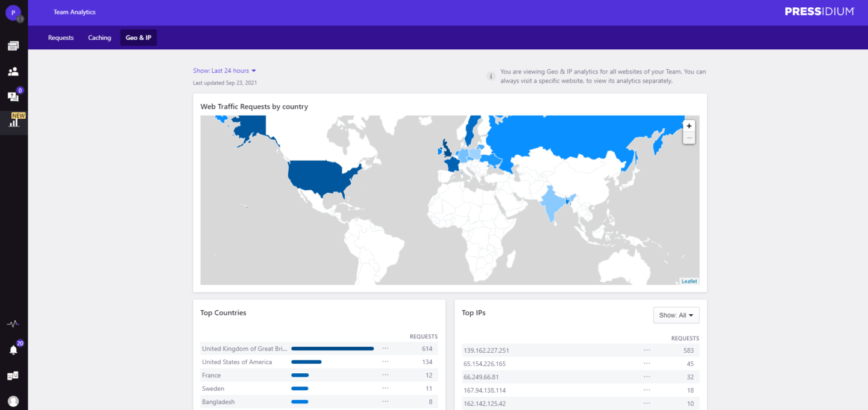Select IP address 167.94.138.114
The height and width of the screenshot is (410, 868).
pyautogui.click(x=484, y=390)
